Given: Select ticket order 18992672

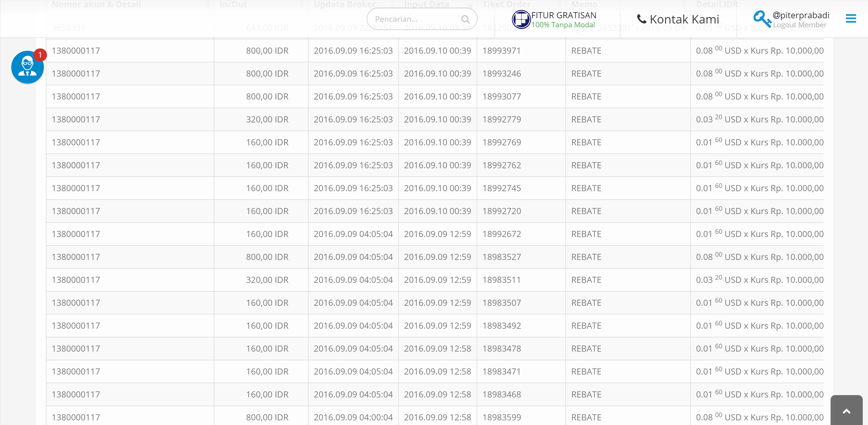Looking at the screenshot, I should (501, 234).
